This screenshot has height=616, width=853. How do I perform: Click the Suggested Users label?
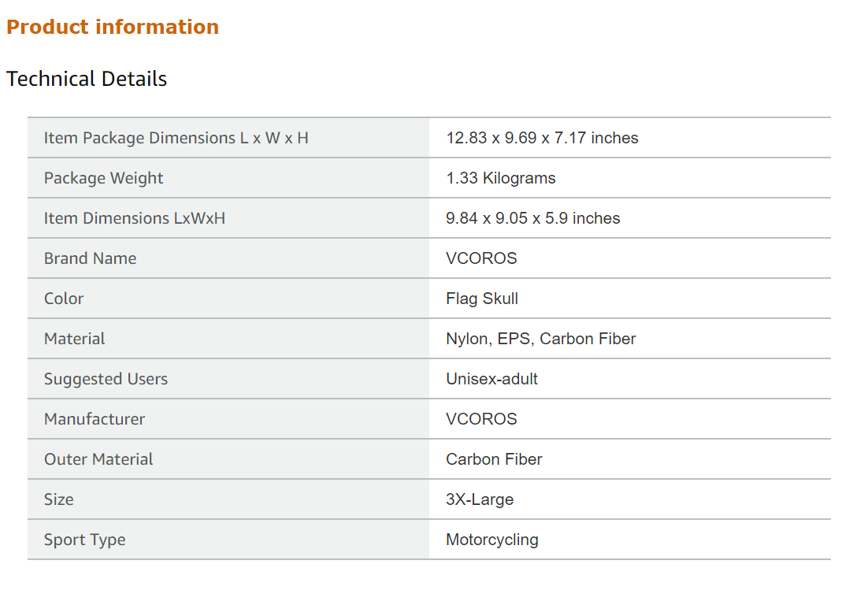106,379
